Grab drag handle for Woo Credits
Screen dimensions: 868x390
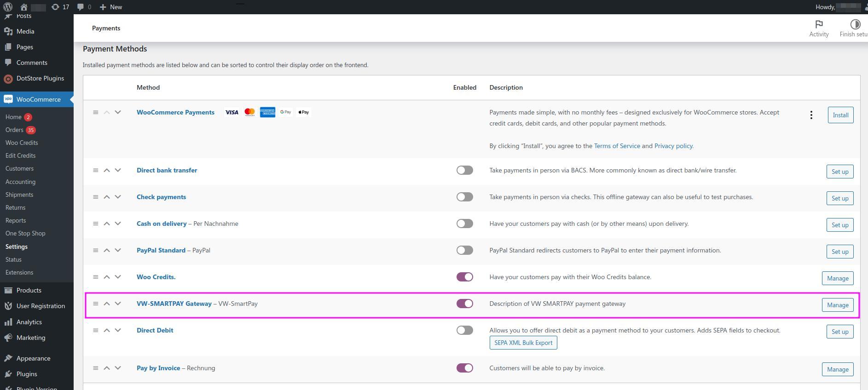96,277
